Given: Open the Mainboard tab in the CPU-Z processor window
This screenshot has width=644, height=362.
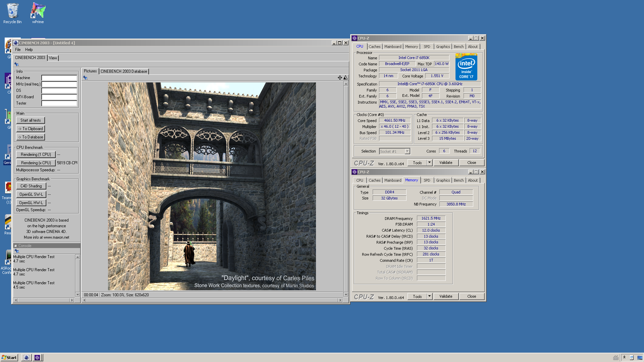Looking at the screenshot, I should [x=392, y=47].
